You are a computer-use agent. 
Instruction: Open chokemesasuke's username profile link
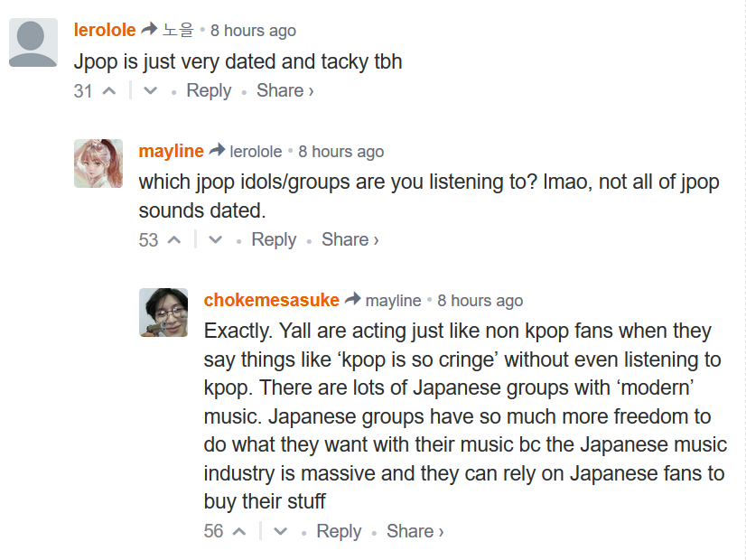271,301
